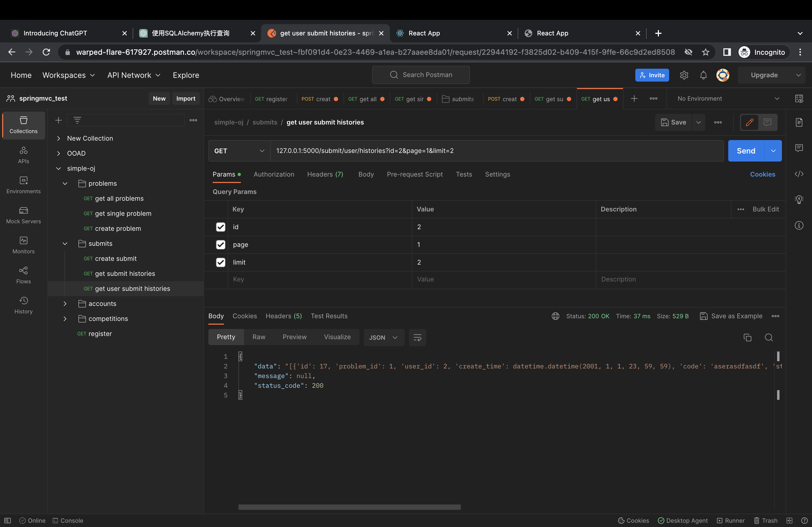Click Bulk Edit for query params

[x=766, y=209]
